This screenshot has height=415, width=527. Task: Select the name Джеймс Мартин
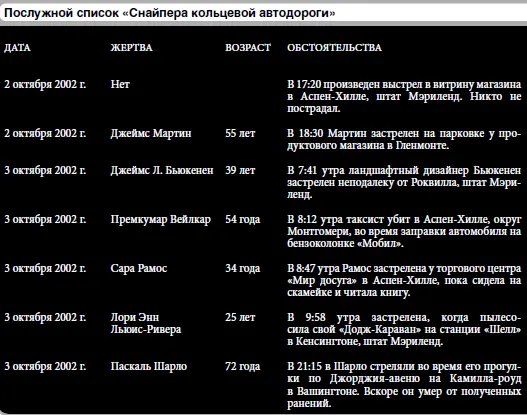pos(151,133)
